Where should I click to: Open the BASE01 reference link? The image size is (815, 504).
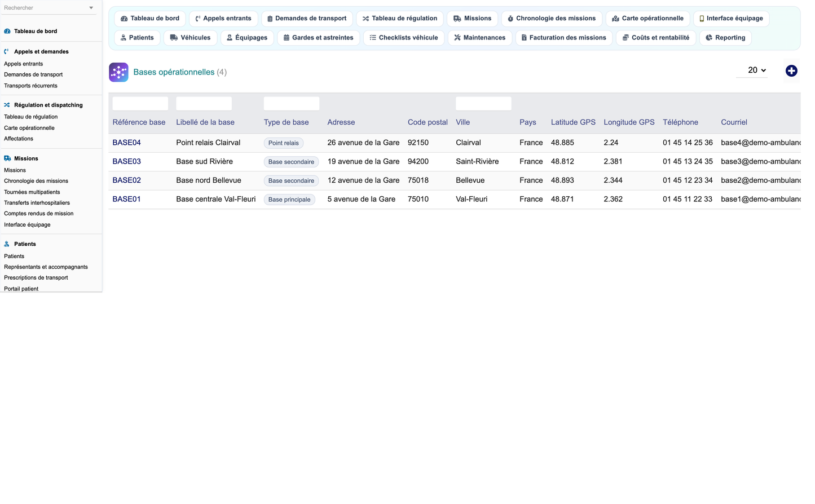coord(126,199)
